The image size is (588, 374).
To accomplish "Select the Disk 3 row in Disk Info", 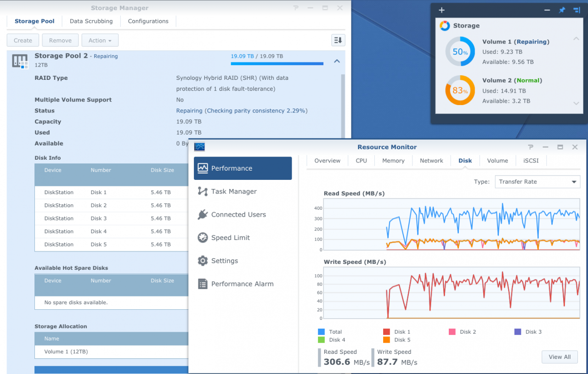I will [x=110, y=218].
